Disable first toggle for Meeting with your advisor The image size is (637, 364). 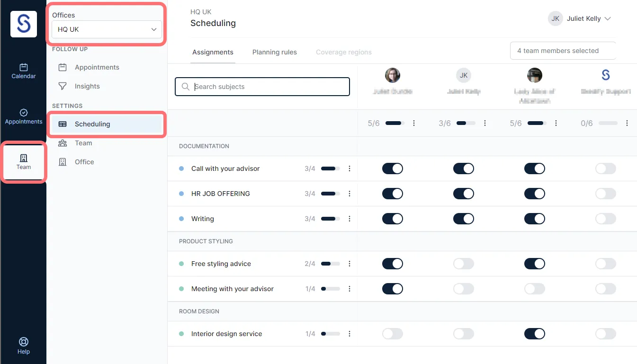393,289
